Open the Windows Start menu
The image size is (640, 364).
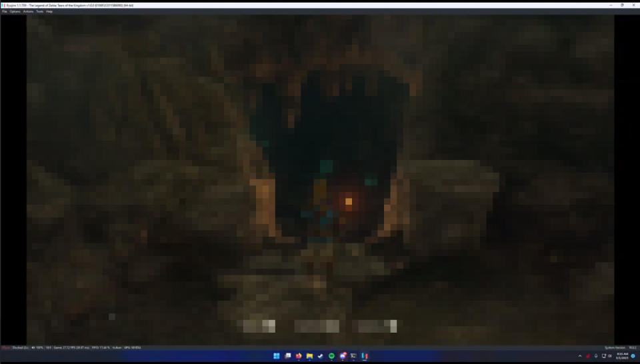pyautogui.click(x=277, y=356)
